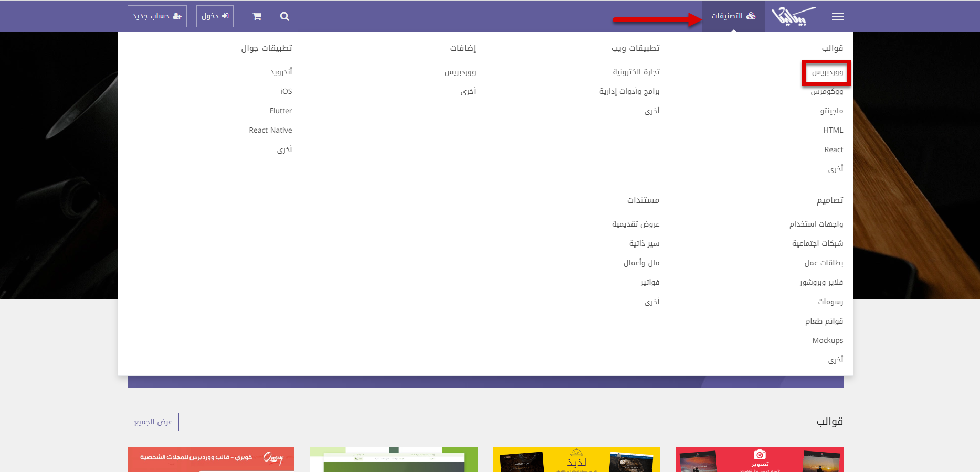Select تجارة الكترونية under web apps
This screenshot has height=472, width=980.
coord(636,72)
